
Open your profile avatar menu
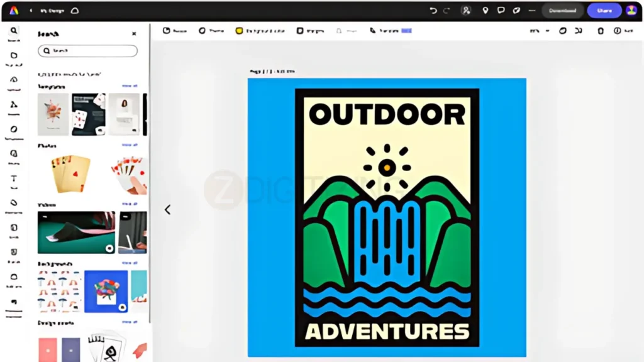(631, 10)
